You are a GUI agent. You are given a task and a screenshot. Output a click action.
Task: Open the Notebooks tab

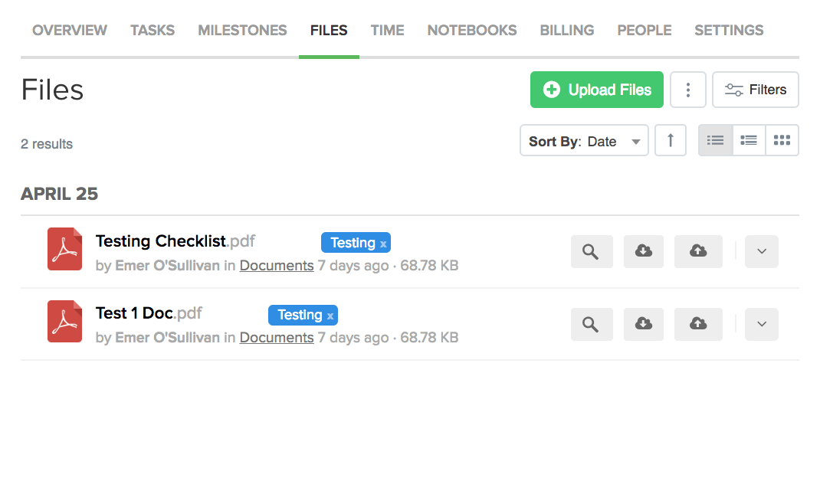tap(471, 30)
